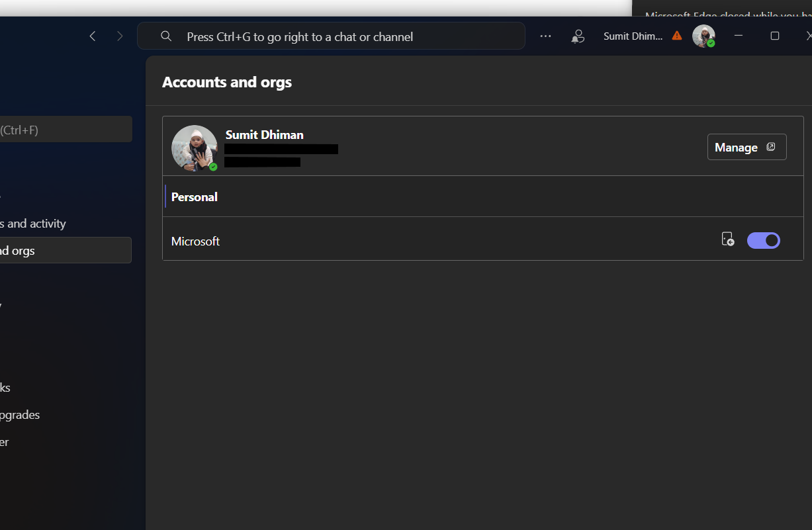
Task: Click the truncated Sumit Dhim... name in title bar
Action: pyautogui.click(x=633, y=36)
